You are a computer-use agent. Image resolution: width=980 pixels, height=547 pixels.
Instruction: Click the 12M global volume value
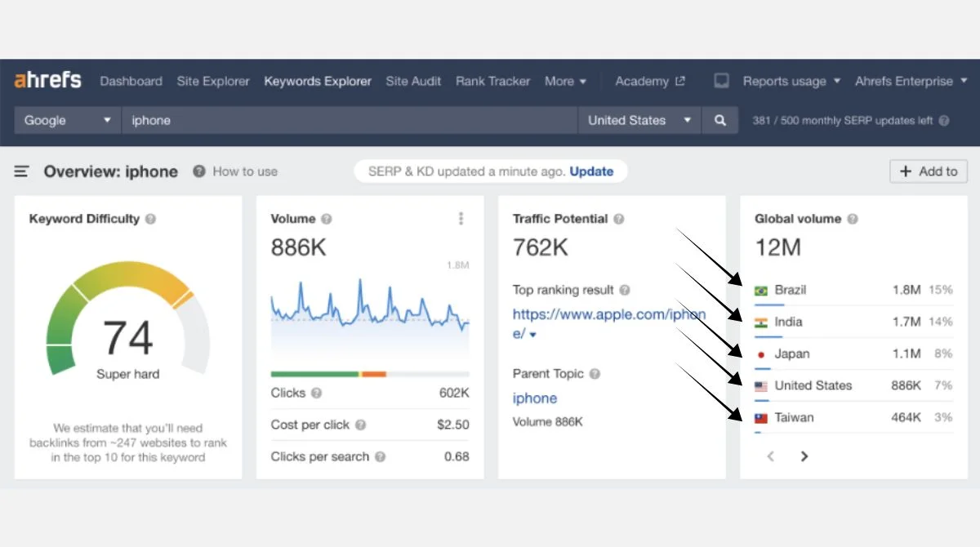click(777, 247)
